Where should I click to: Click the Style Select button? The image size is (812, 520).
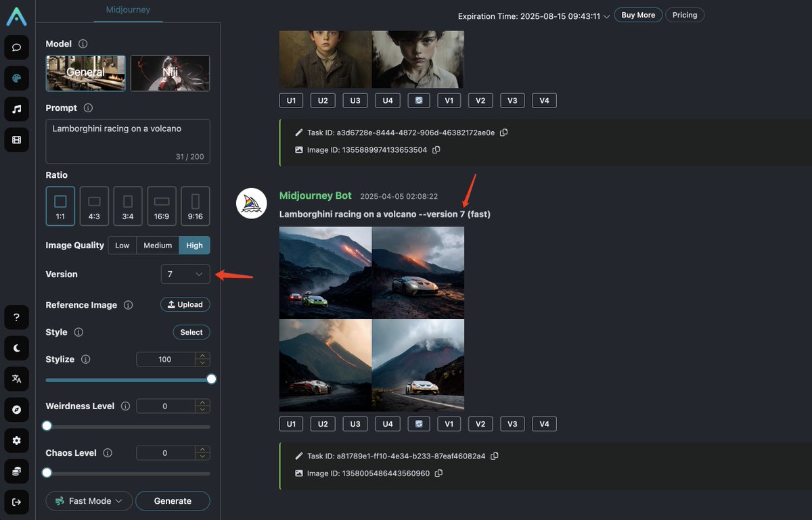191,332
